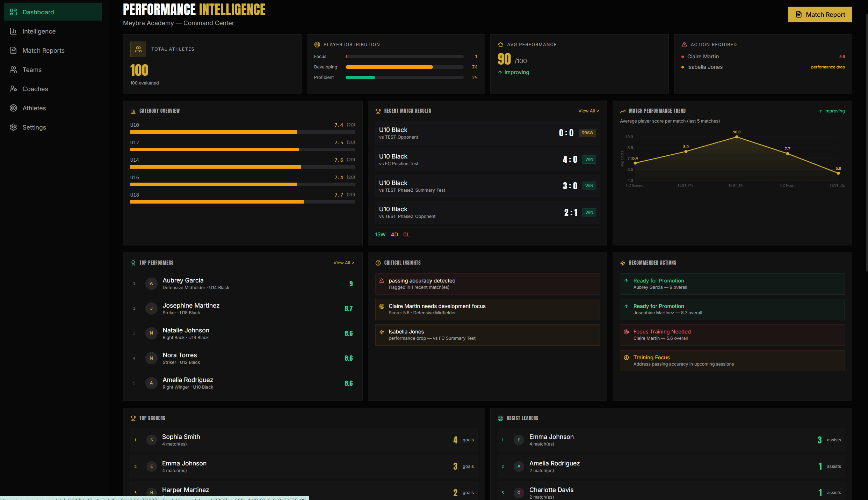Image resolution: width=868 pixels, height=500 pixels.
Task: Click View All in Top Performers
Action: pyautogui.click(x=344, y=263)
